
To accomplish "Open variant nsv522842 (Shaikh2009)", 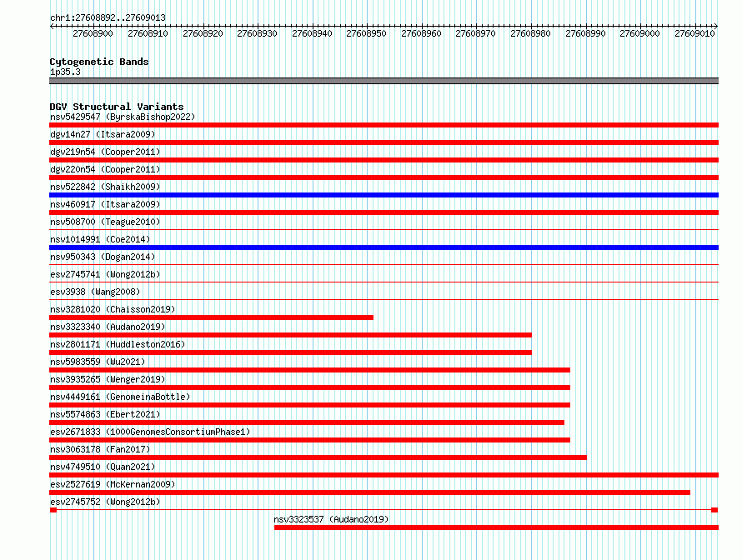I will (105, 187).
